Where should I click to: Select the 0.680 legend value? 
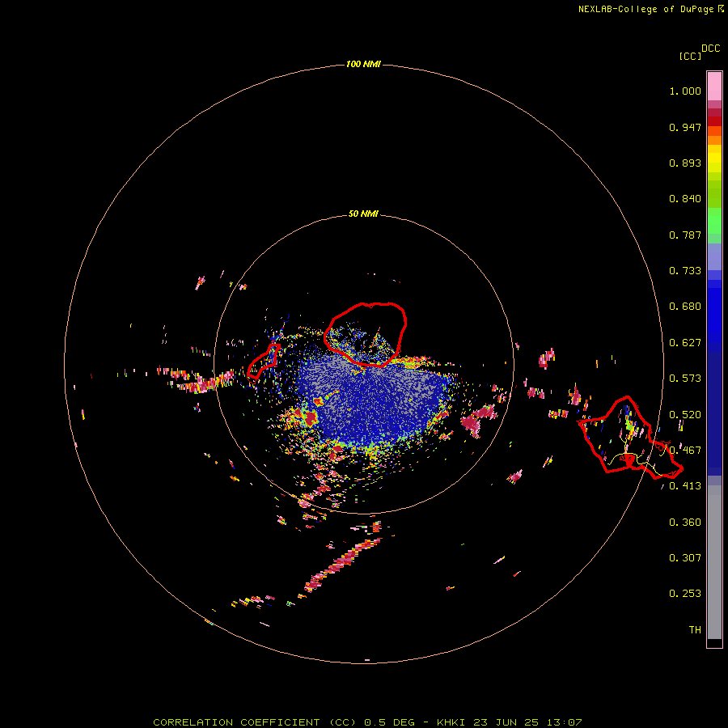[x=685, y=307]
